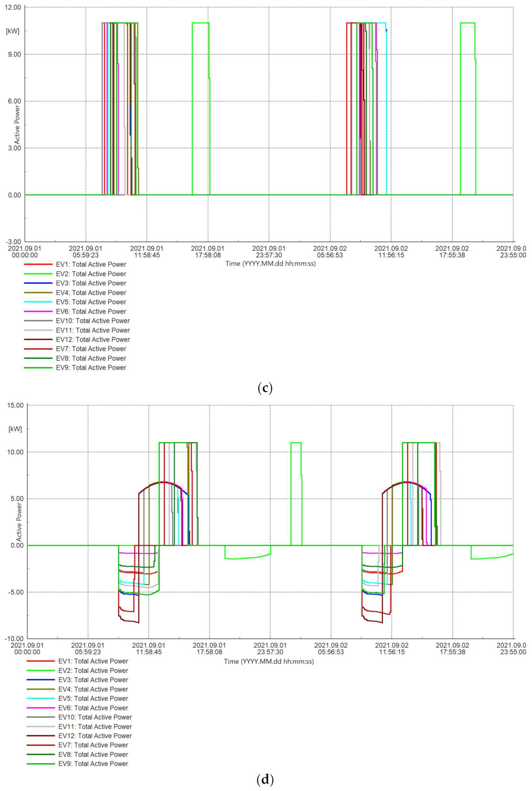The width and height of the screenshot is (532, 791).
Task: Click the '12.00' y-axis value in chart (c)
Action: pos(13,7)
